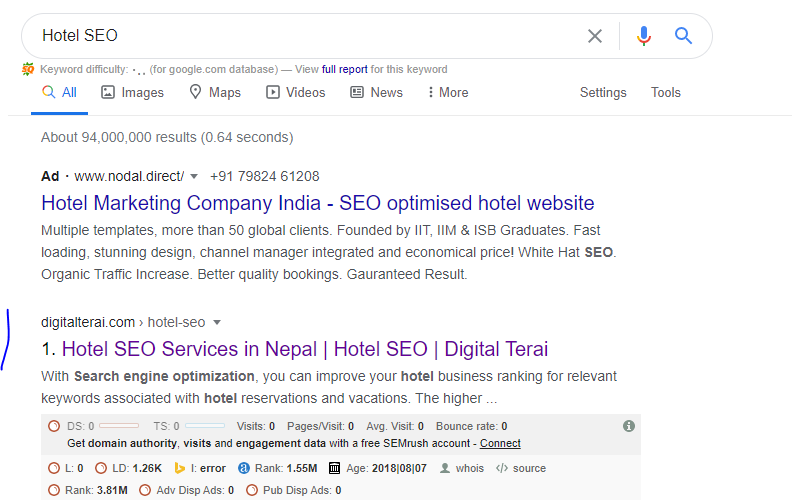The image size is (792, 500).
Task: Click the Connect link for SEMrush account
Action: pyautogui.click(x=500, y=443)
